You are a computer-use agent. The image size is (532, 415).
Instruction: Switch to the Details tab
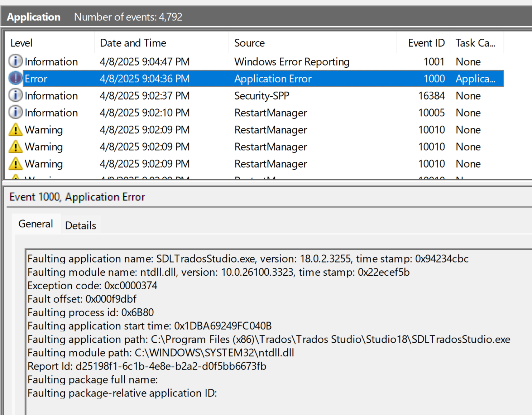click(x=80, y=225)
